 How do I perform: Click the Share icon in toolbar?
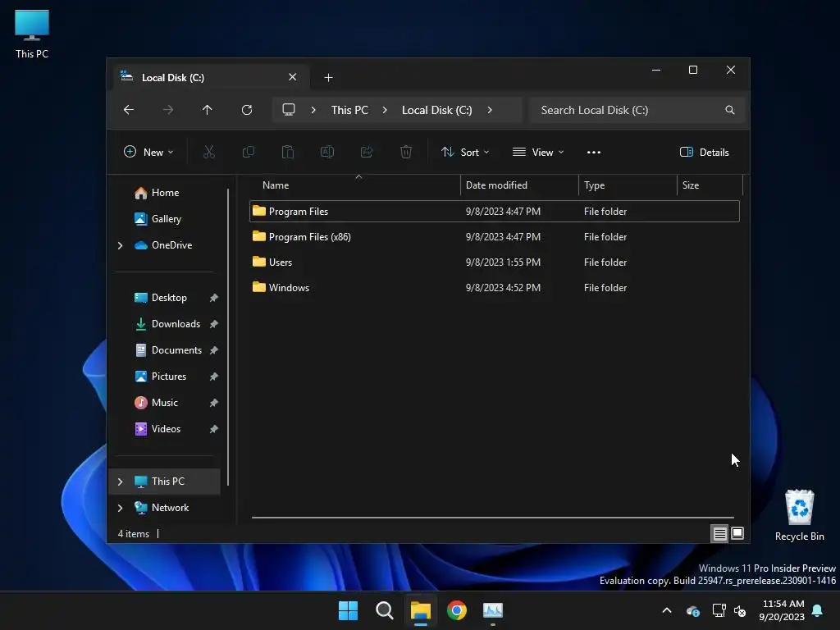(x=367, y=152)
